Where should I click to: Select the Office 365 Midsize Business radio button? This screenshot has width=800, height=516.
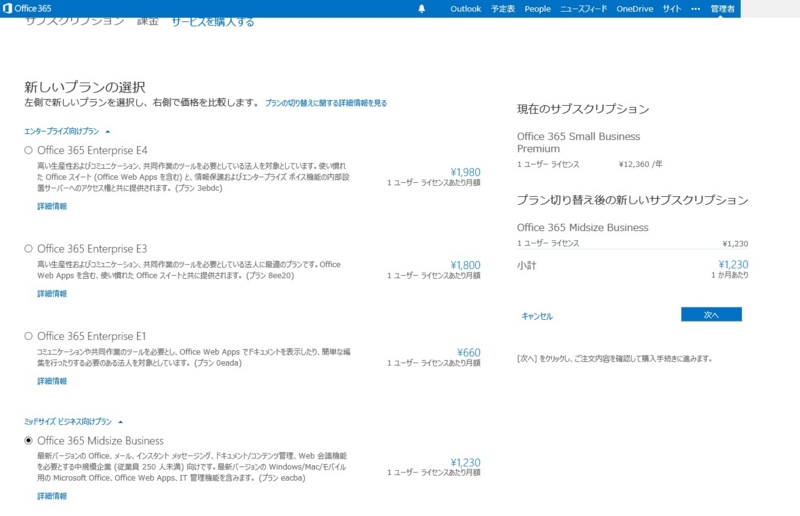pos(29,440)
